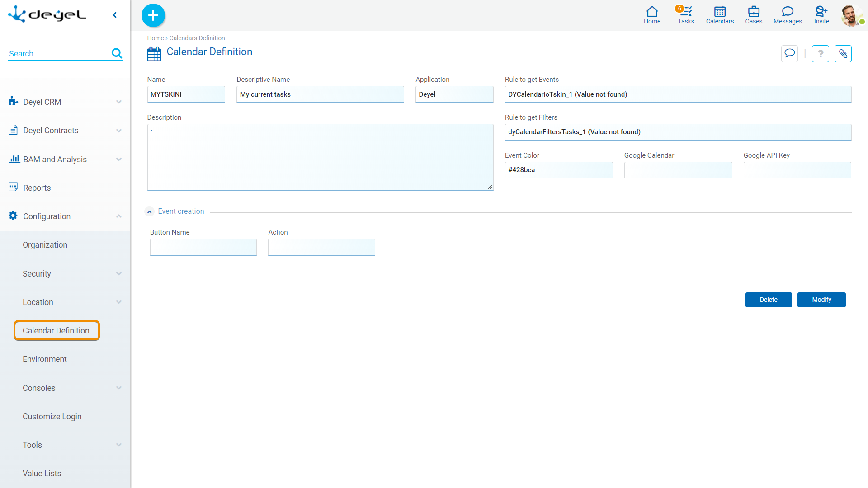868x488 pixels.
Task: Click the pin/attachment icon top right
Action: click(x=843, y=54)
